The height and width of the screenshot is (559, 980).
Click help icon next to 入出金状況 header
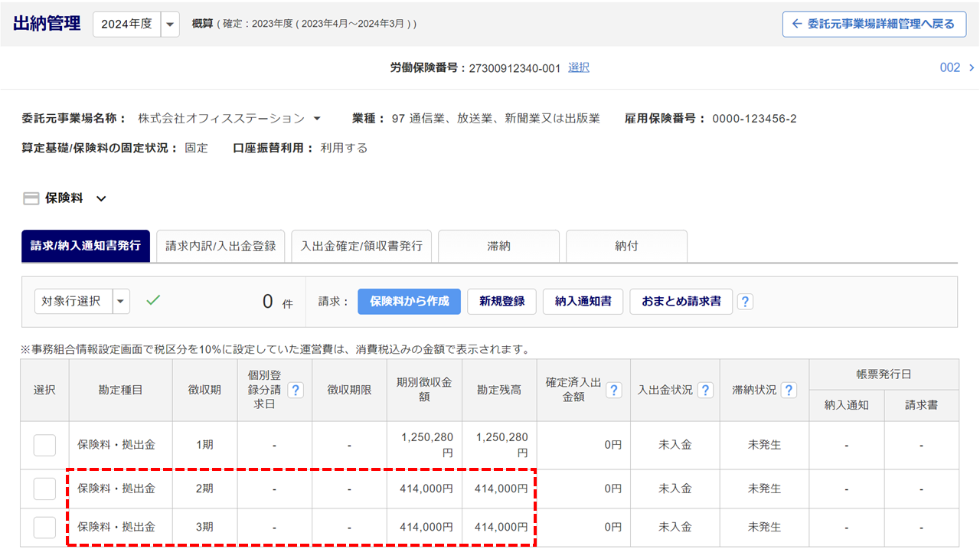(705, 391)
